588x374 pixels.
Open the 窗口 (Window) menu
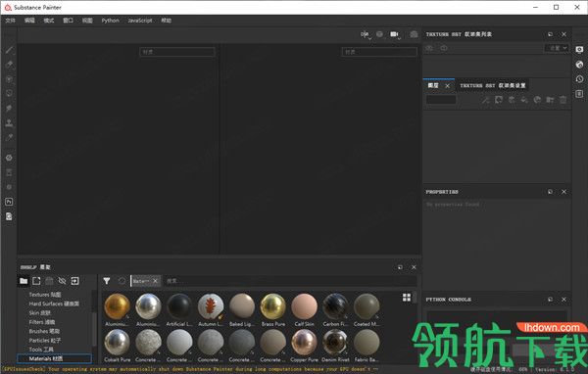pyautogui.click(x=68, y=21)
